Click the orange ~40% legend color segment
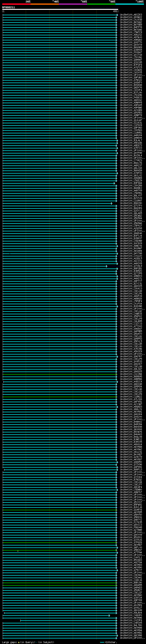 tap(45, 4)
